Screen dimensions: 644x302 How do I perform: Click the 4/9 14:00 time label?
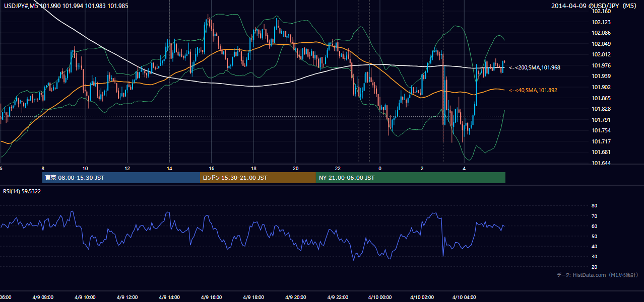pyautogui.click(x=169, y=297)
